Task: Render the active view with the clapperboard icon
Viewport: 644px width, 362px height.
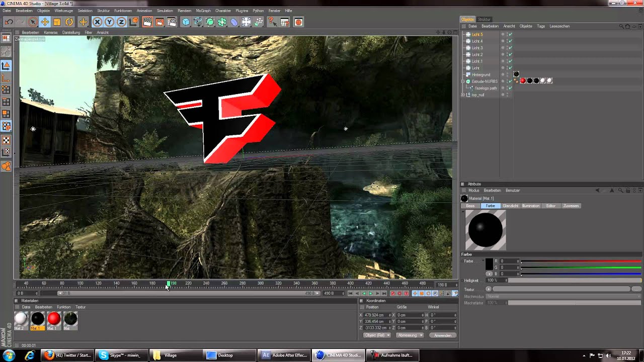Action: click(147, 22)
